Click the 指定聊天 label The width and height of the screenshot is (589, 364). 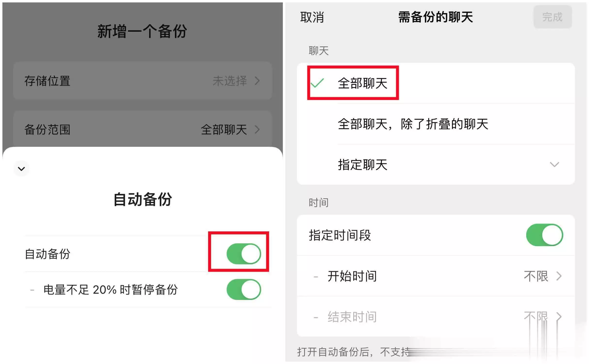click(x=362, y=165)
